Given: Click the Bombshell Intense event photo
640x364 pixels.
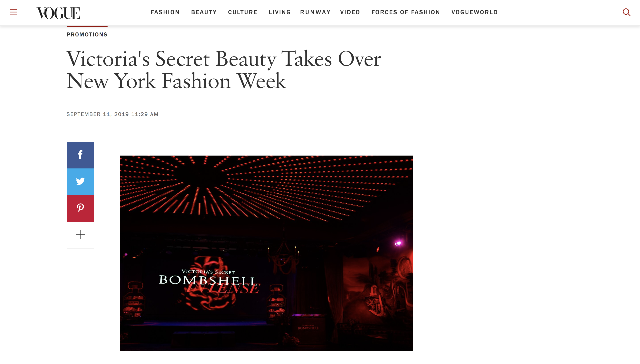Looking at the screenshot, I should coord(266,253).
